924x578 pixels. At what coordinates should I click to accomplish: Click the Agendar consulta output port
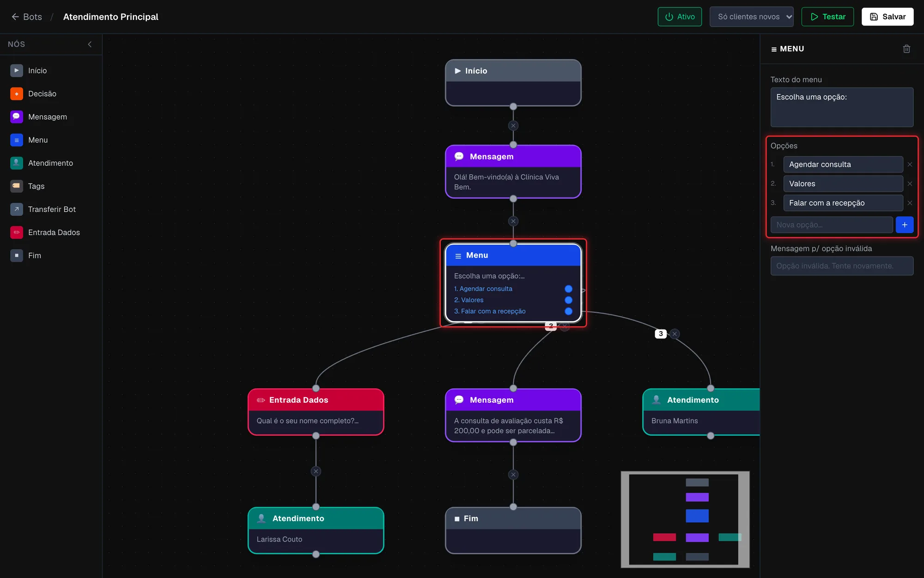click(569, 289)
